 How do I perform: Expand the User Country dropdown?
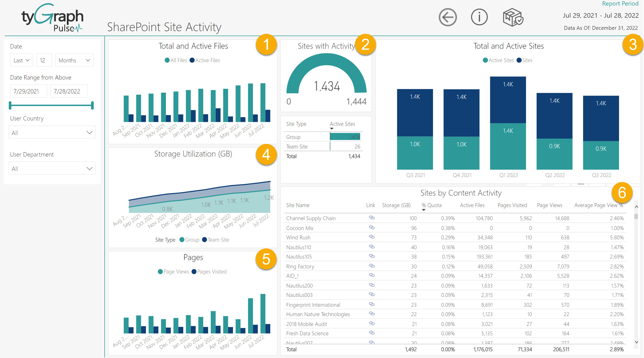tap(52, 133)
